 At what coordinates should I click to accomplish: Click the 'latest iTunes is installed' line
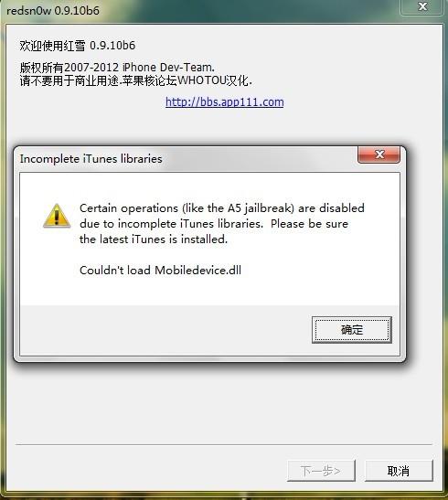coord(154,239)
